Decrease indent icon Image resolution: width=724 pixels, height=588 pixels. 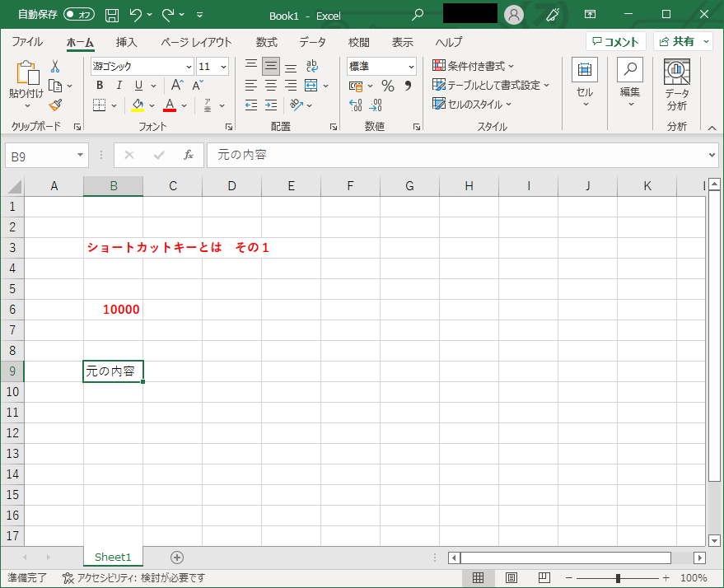(x=251, y=105)
